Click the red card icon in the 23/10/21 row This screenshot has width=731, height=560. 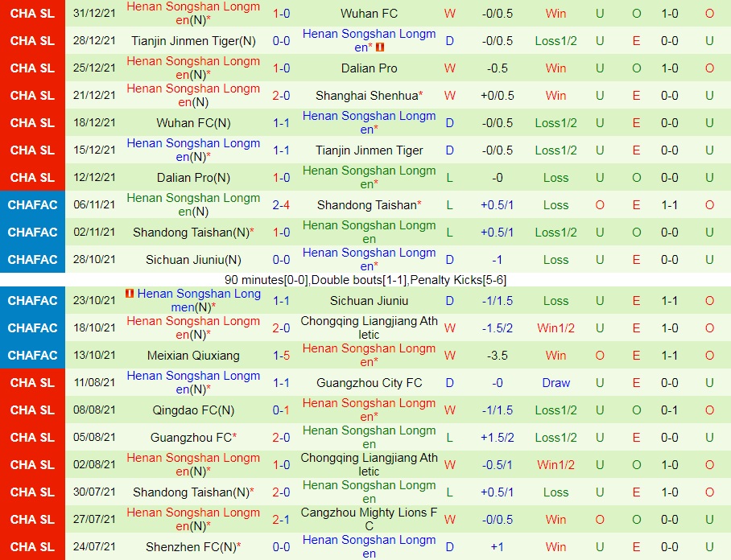[130, 293]
